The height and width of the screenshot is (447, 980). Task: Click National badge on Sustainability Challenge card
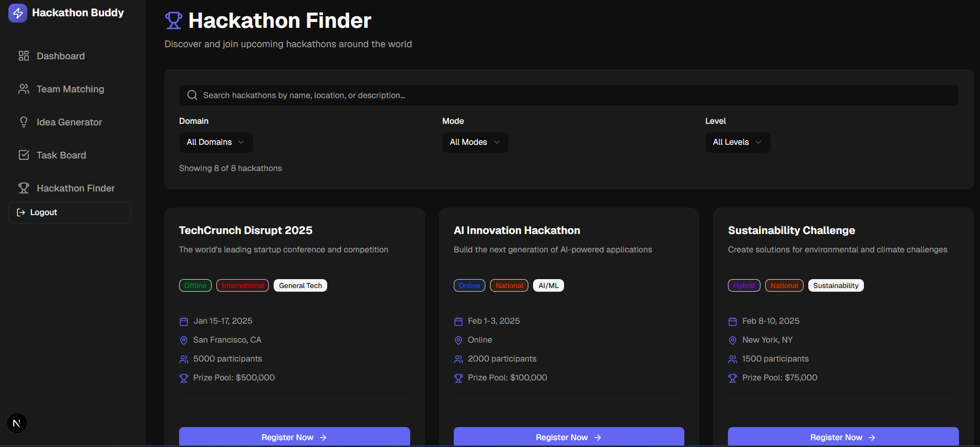click(x=784, y=285)
